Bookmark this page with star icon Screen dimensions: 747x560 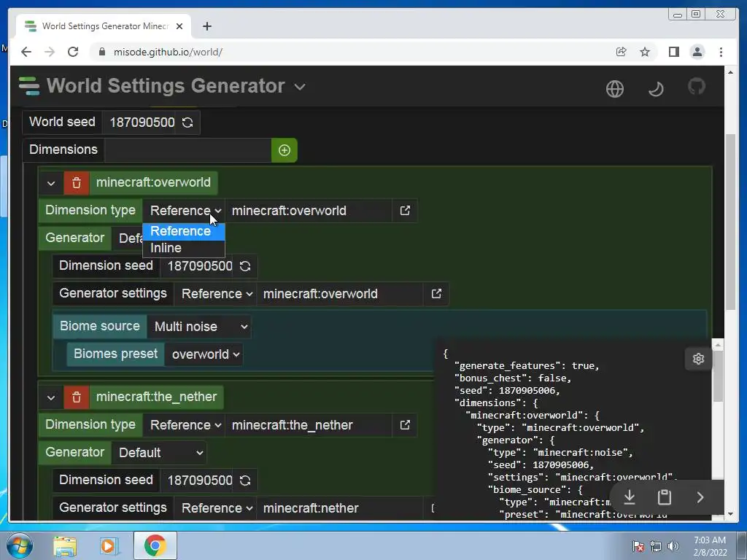click(x=645, y=52)
